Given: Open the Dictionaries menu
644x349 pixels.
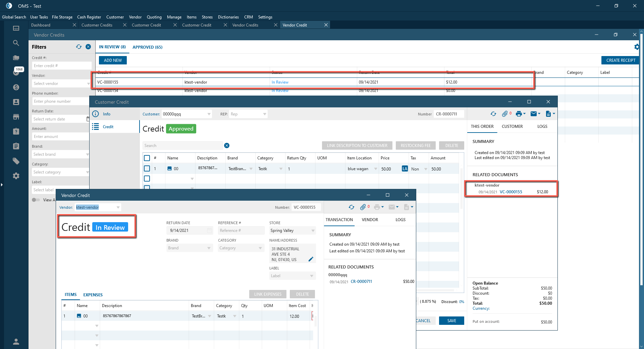Looking at the screenshot, I should [228, 17].
